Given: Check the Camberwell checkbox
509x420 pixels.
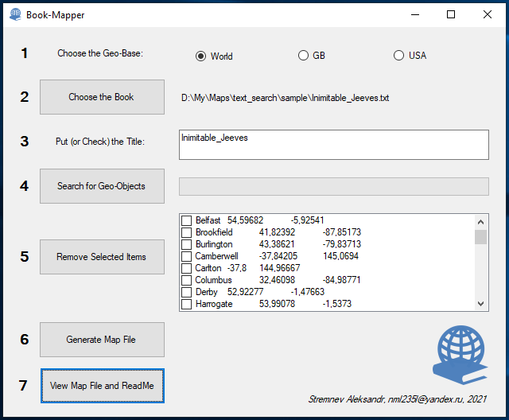Looking at the screenshot, I should tap(186, 256).
